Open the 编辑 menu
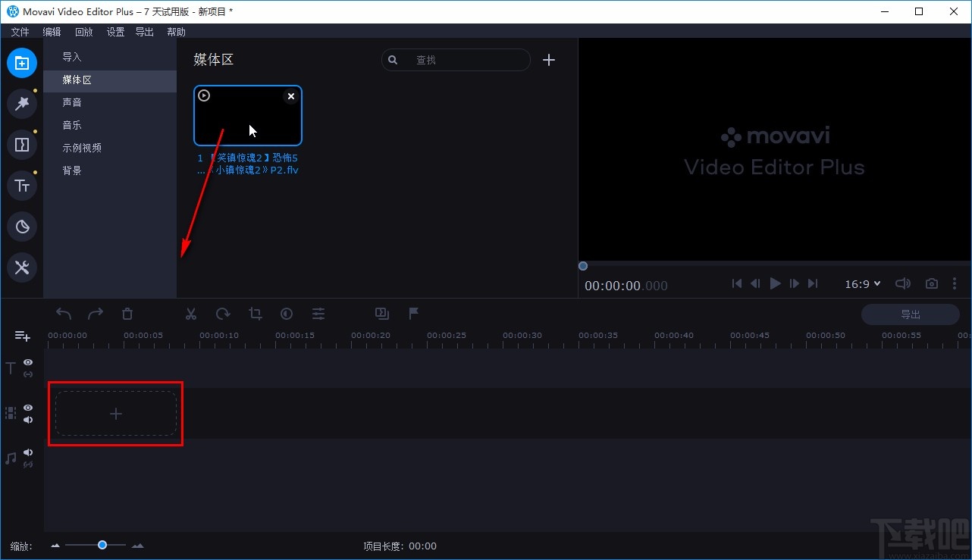The width and height of the screenshot is (972, 560). pyautogui.click(x=52, y=32)
